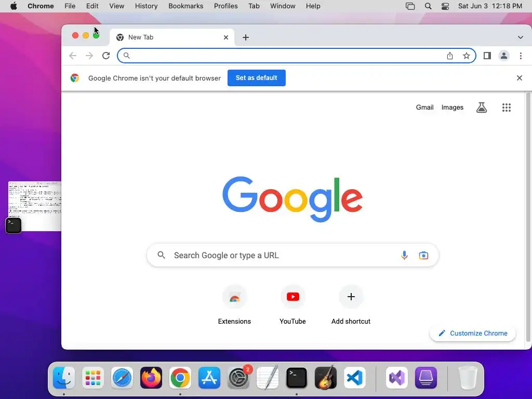
Task: Open the Google apps grid
Action: [x=506, y=108]
